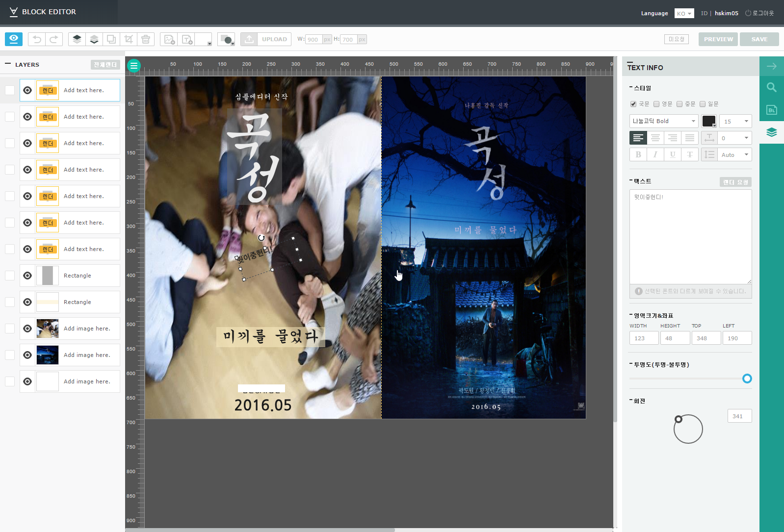The width and height of the screenshot is (784, 532).
Task: Click the WIDTH field showing 123
Action: [x=644, y=338]
